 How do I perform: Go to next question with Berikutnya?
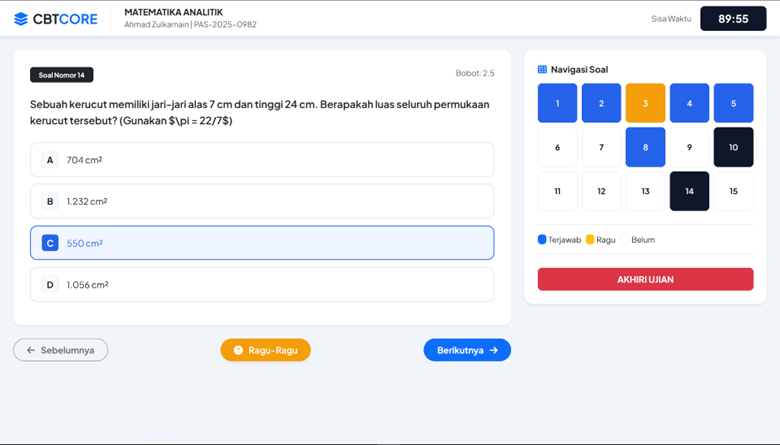pyautogui.click(x=466, y=350)
